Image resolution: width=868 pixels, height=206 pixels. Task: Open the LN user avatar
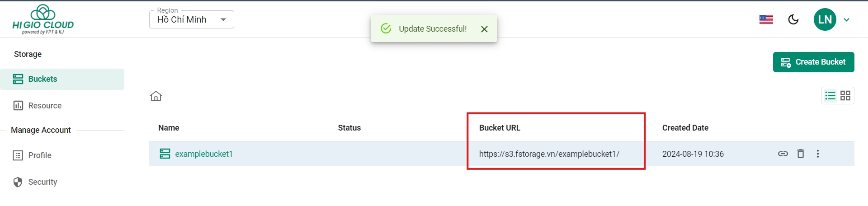(825, 19)
